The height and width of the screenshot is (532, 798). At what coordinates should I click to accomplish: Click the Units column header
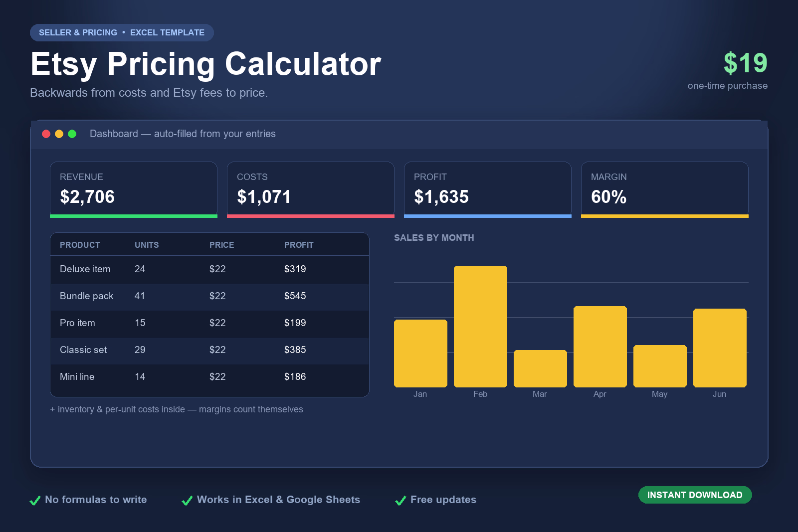(147, 245)
